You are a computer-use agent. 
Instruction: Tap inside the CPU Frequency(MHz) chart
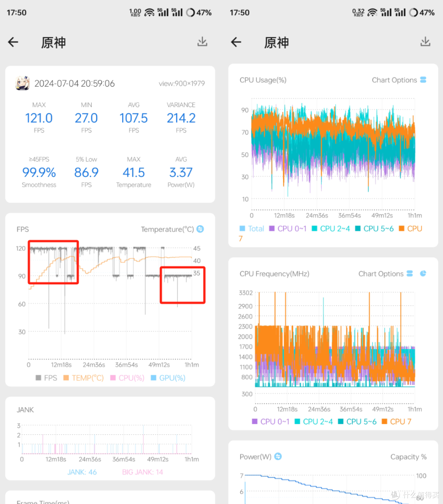(335, 348)
